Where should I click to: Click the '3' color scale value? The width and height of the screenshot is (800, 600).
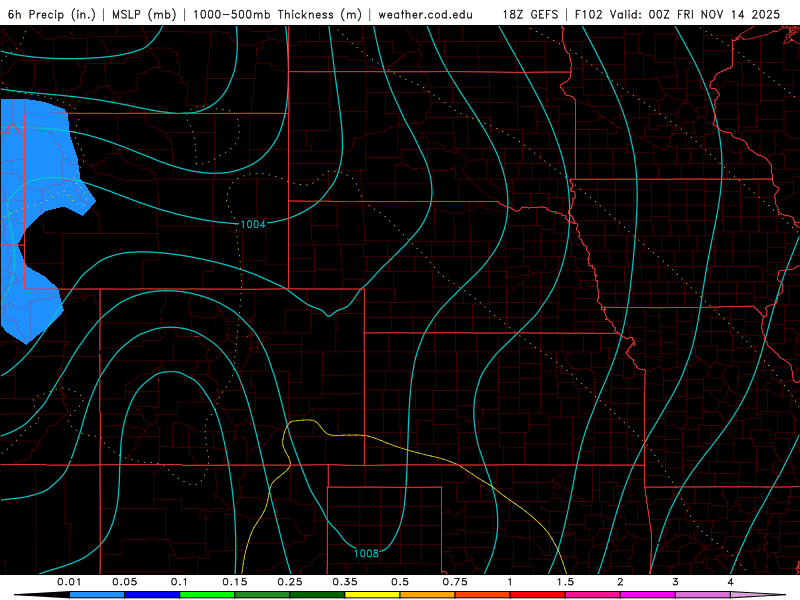(x=675, y=582)
